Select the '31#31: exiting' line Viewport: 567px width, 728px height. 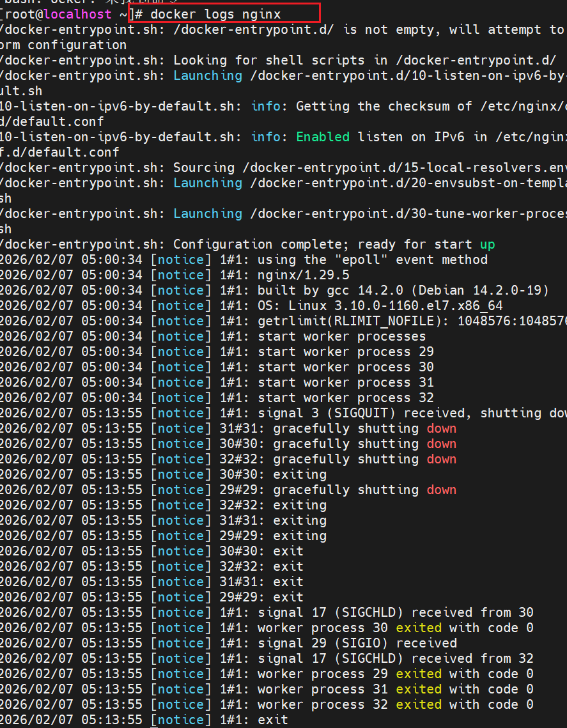click(164, 520)
